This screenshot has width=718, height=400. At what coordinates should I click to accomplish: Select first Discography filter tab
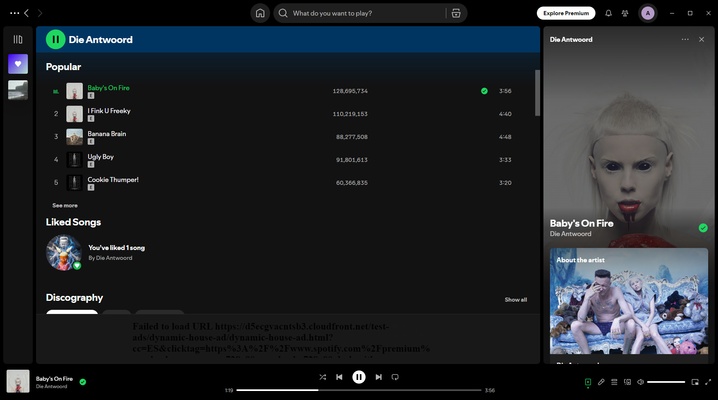(72, 312)
